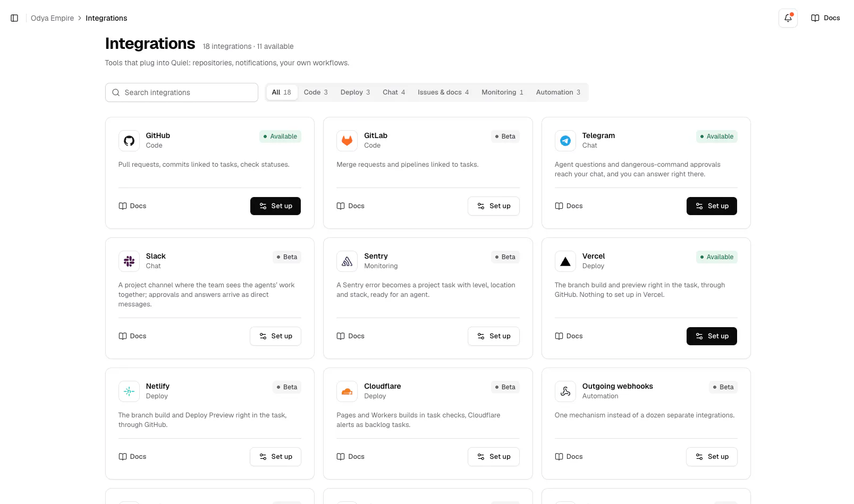Open Docs for Netlify card
The height and width of the screenshot is (504, 854).
pyautogui.click(x=132, y=457)
